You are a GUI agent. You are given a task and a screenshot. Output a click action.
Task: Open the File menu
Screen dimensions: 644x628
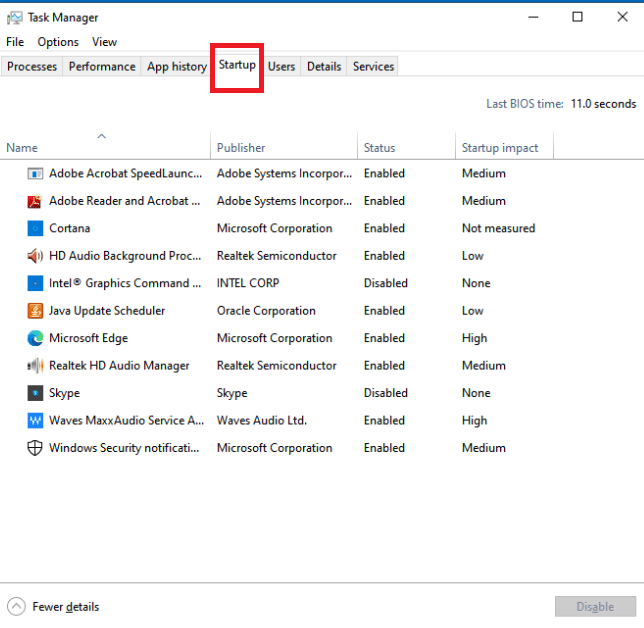point(15,42)
